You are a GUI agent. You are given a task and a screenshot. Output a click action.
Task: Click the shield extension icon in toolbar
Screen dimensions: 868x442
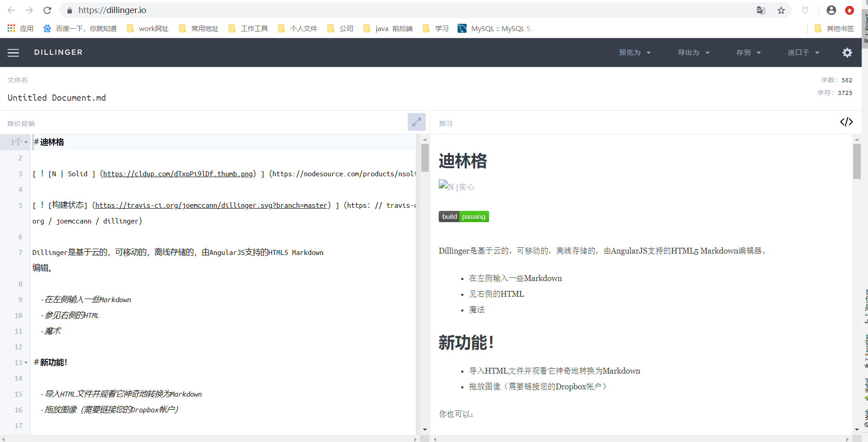click(x=805, y=10)
